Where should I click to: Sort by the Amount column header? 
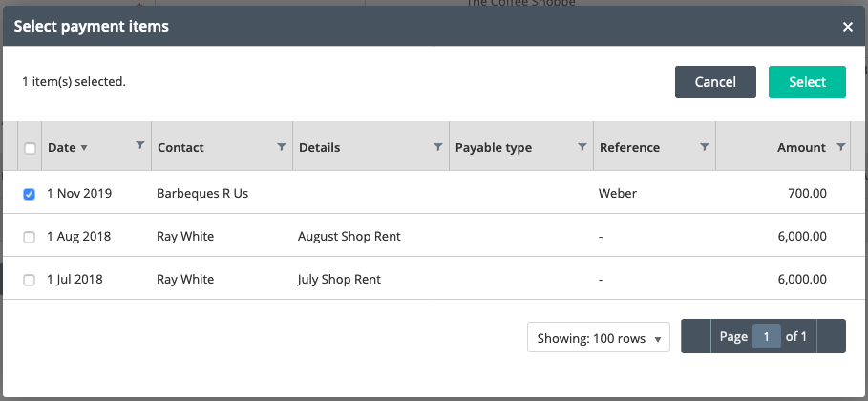pos(801,148)
